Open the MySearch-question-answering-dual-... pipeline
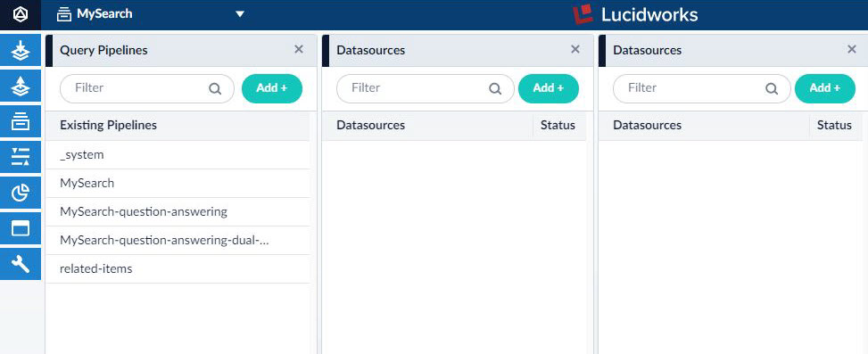This screenshot has width=868, height=354. [x=178, y=241]
